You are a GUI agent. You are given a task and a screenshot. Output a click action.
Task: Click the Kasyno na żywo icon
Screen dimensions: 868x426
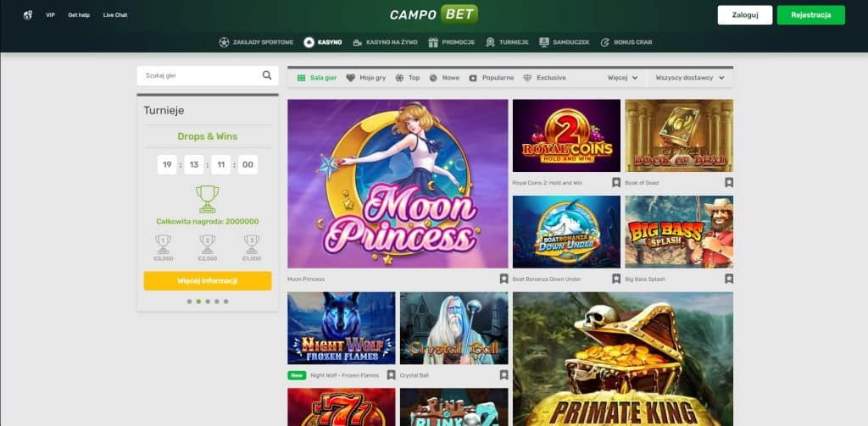pyautogui.click(x=357, y=42)
